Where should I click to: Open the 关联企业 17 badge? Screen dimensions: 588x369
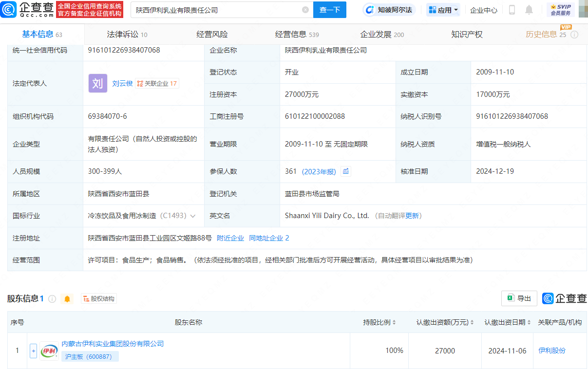click(157, 83)
